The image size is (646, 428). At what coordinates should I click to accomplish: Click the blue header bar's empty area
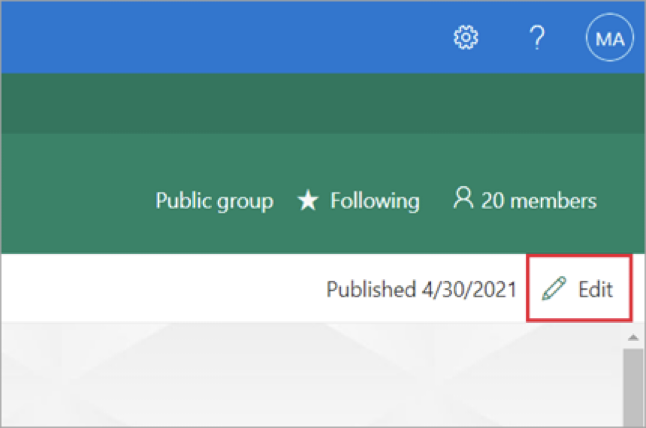point(200,38)
